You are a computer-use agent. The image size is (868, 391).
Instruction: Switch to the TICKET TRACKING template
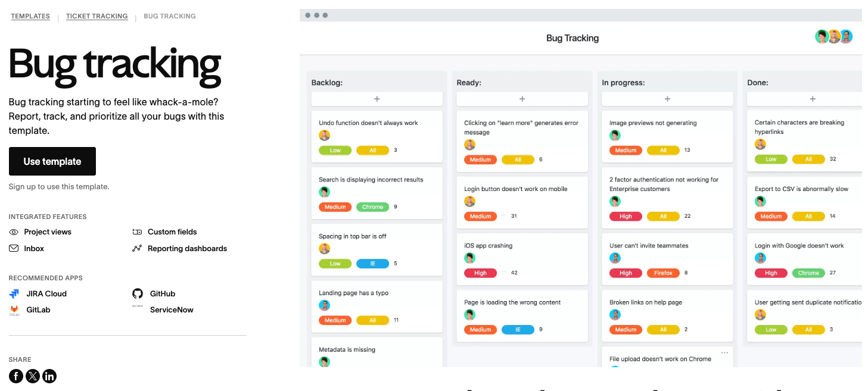97,16
